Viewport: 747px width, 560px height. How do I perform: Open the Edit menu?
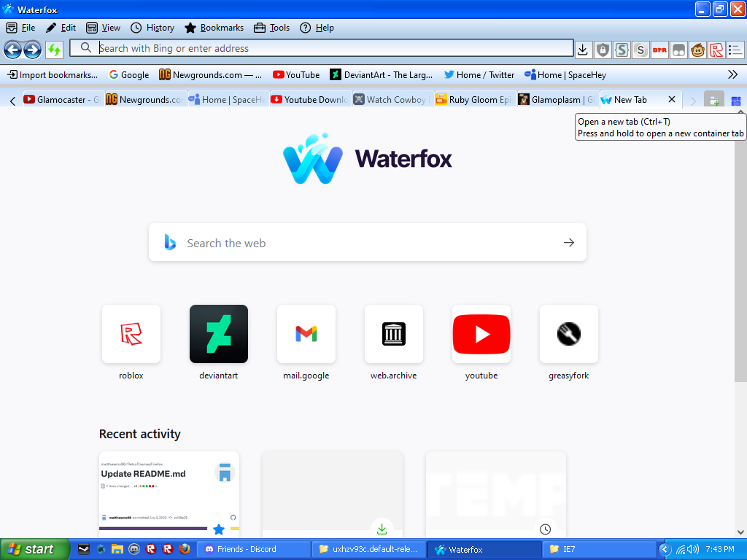coord(61,28)
